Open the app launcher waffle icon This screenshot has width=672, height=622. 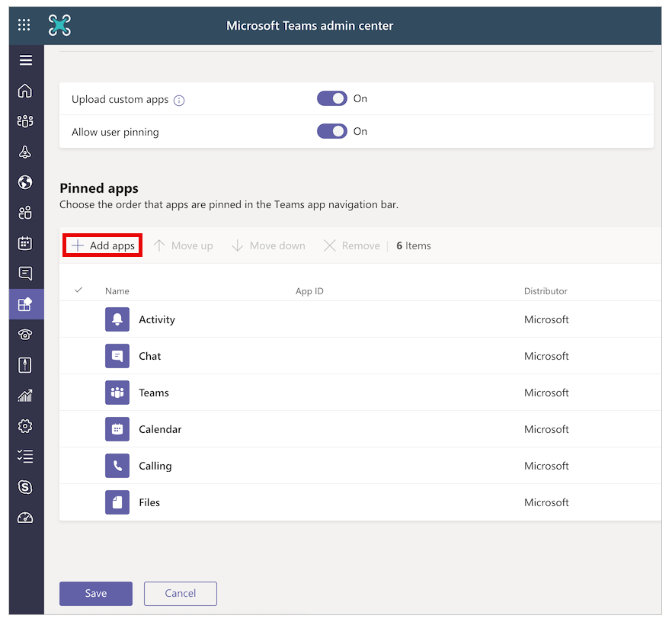[24, 25]
